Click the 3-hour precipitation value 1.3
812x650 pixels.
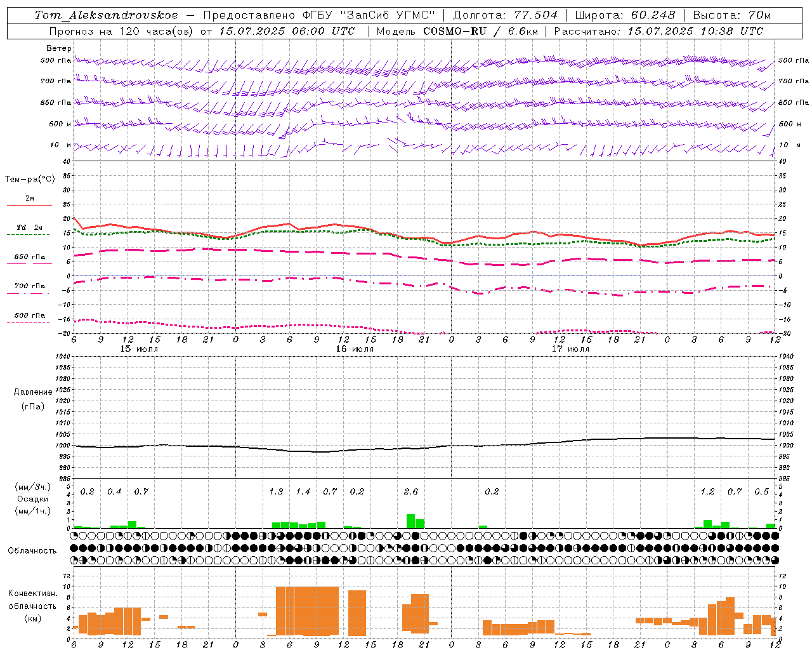tap(276, 492)
